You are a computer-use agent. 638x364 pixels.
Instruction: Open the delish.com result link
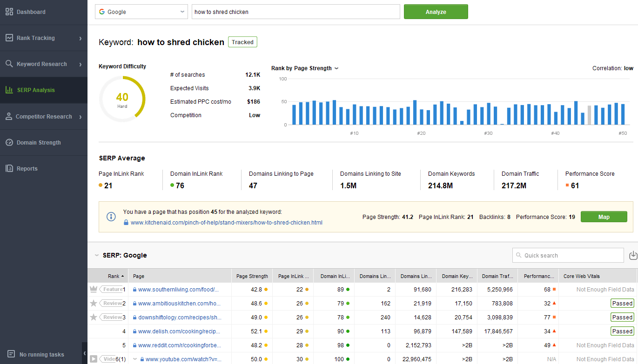tap(179, 331)
